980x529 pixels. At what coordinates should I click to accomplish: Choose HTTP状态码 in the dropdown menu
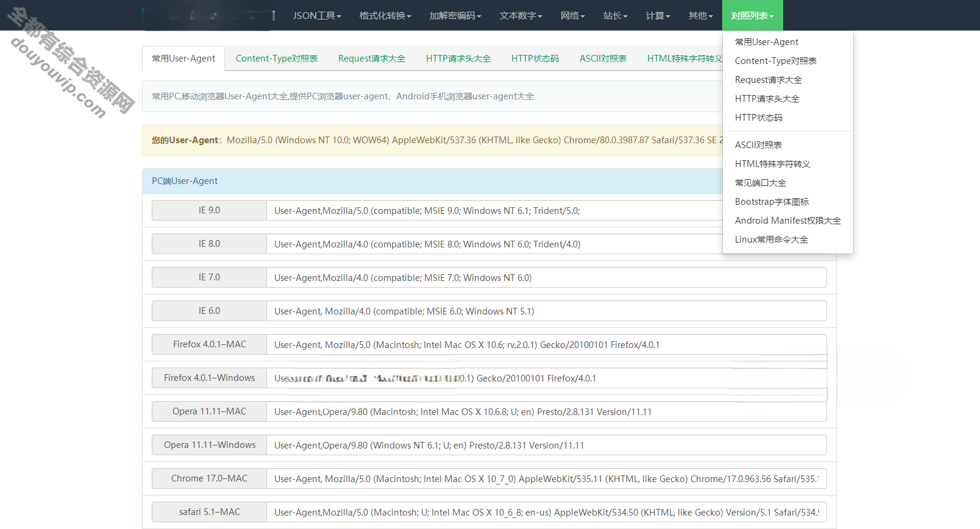coord(787,118)
